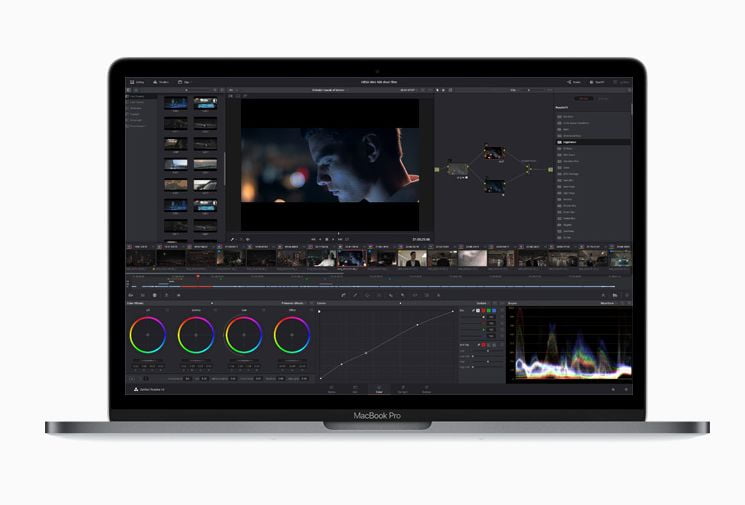Play forward in the viewer
The image size is (745, 505).
coord(333,239)
